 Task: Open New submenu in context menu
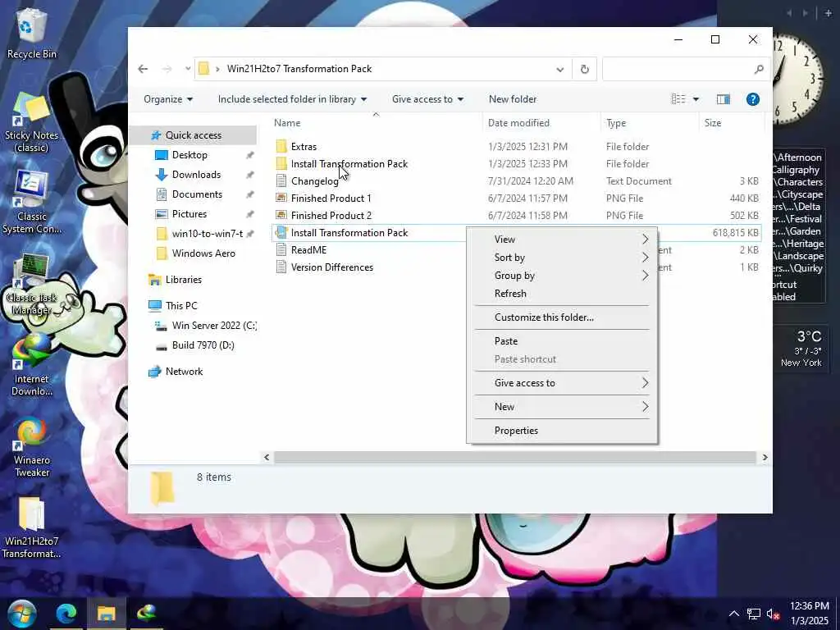coord(561,406)
